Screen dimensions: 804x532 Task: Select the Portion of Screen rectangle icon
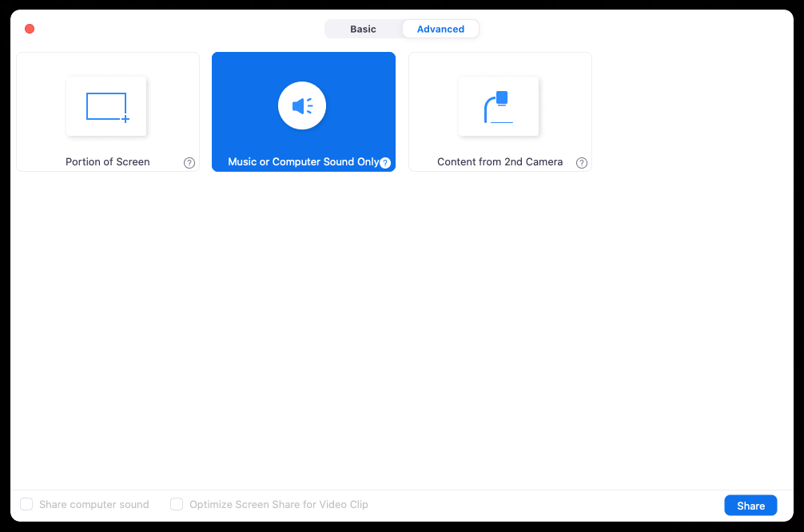(106, 106)
